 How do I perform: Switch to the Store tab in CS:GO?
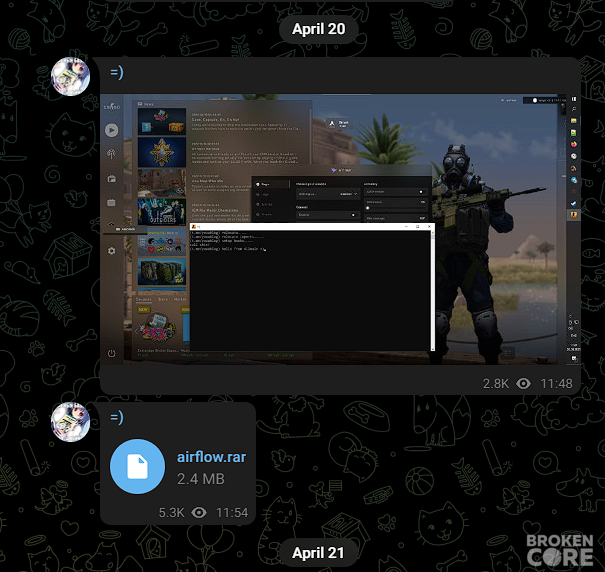point(163,299)
